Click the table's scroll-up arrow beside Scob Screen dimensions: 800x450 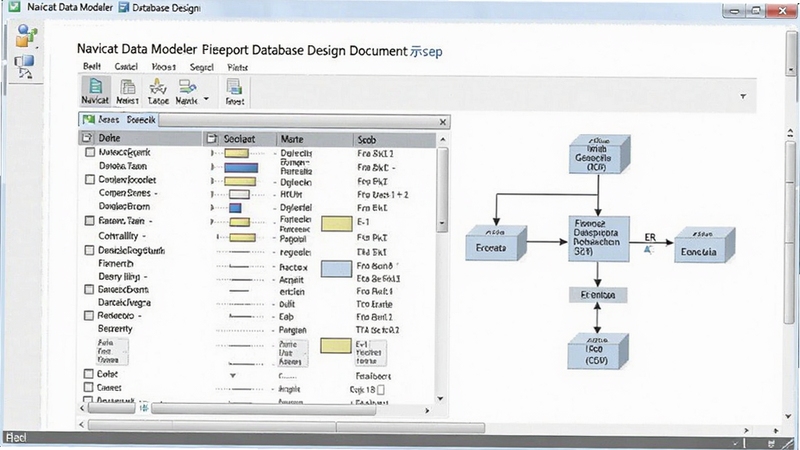coord(442,139)
